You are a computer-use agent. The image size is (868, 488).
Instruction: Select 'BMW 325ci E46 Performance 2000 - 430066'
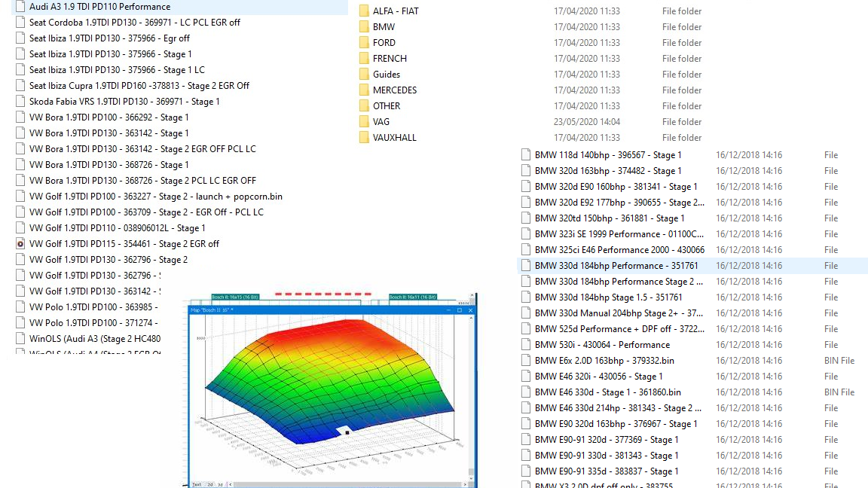point(620,250)
